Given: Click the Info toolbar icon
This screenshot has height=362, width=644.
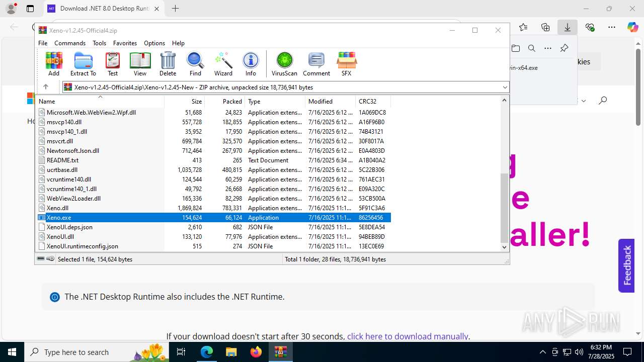Looking at the screenshot, I should (251, 64).
